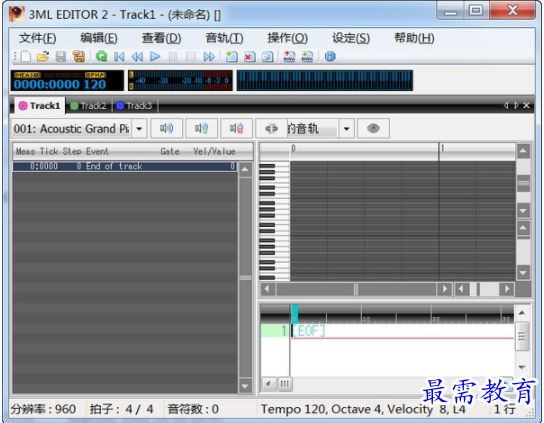Pause playback in the toolbar
Screen dimensions: 544x423
(173, 56)
